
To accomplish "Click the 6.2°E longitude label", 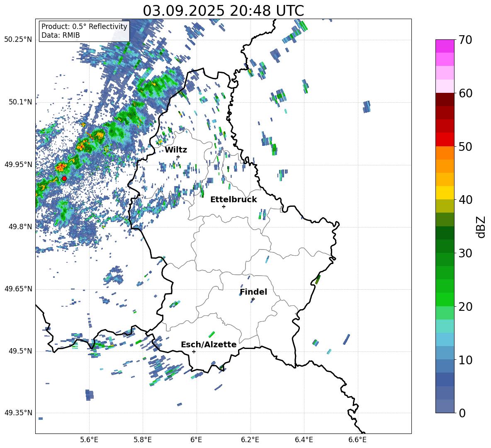I will tap(250, 440).
